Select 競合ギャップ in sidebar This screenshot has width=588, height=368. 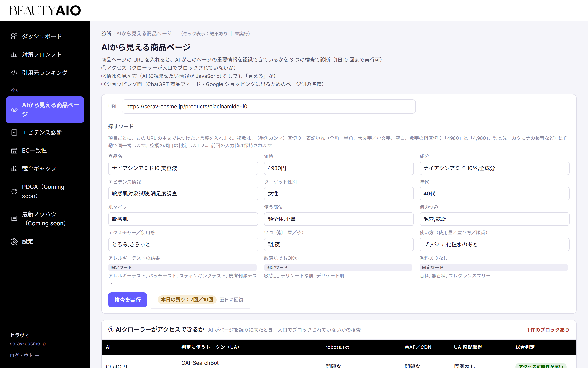(x=45, y=169)
